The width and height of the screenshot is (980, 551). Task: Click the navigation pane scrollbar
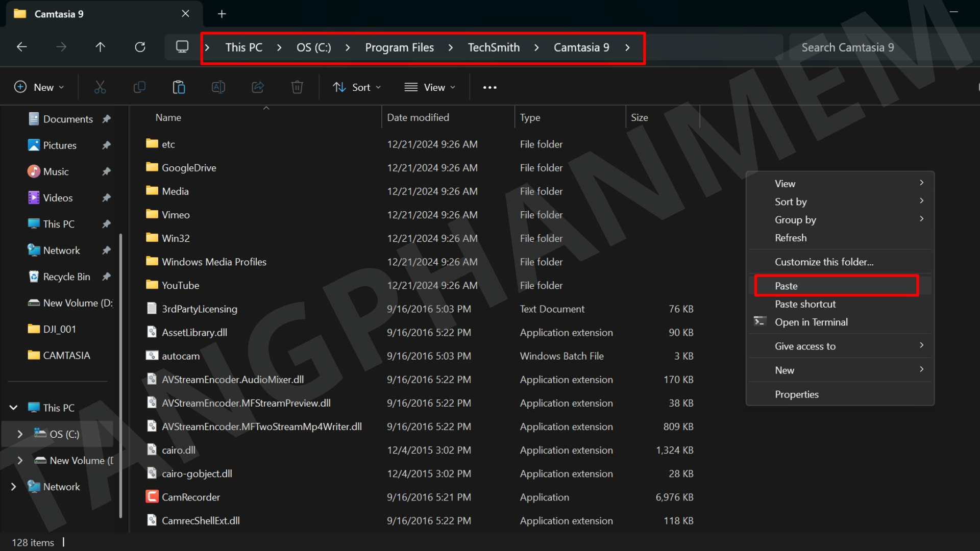(x=120, y=375)
